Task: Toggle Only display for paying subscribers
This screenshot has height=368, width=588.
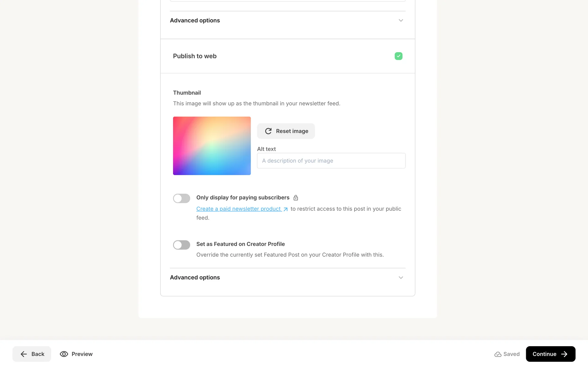Action: click(182, 198)
